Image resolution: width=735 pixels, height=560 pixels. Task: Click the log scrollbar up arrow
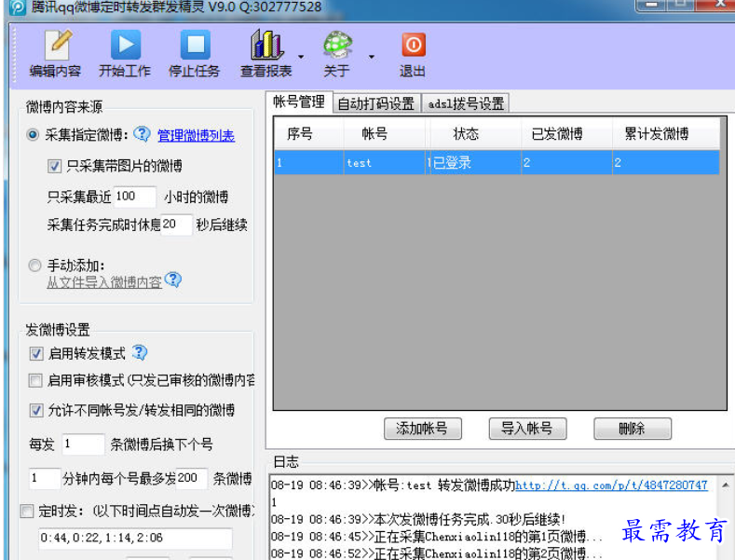point(726,485)
